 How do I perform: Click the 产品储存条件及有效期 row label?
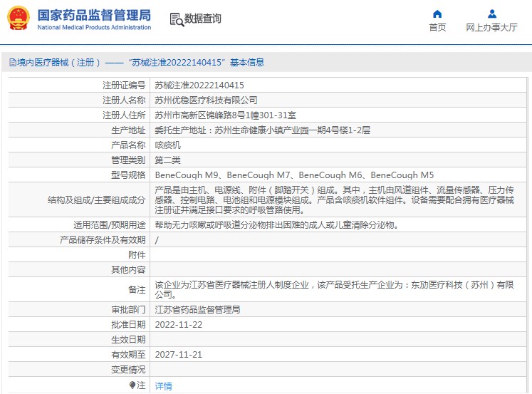click(103, 240)
